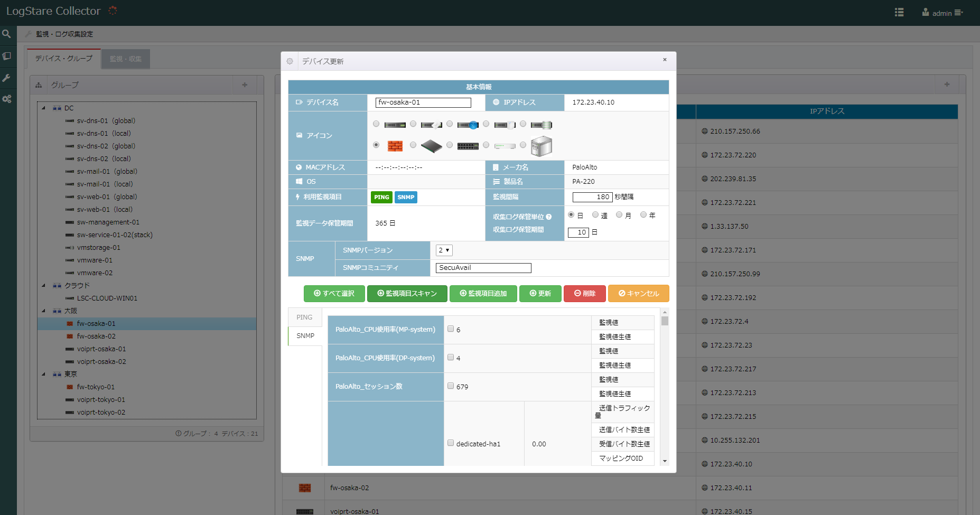Select the 年 log retention unit
Viewport: 980px width, 515px height.
coord(643,215)
